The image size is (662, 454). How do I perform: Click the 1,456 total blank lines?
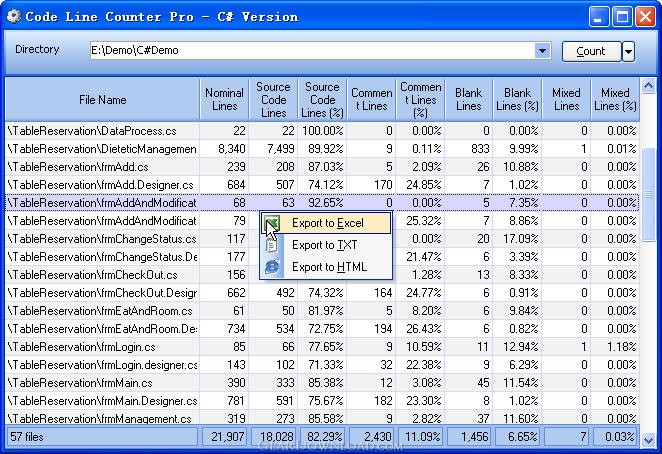pyautogui.click(x=469, y=437)
